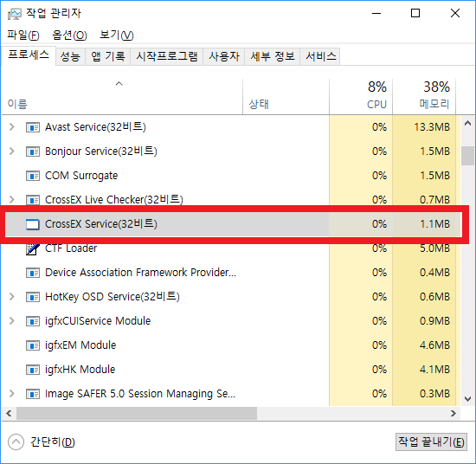Select the 프로세스 tab

pyautogui.click(x=29, y=55)
